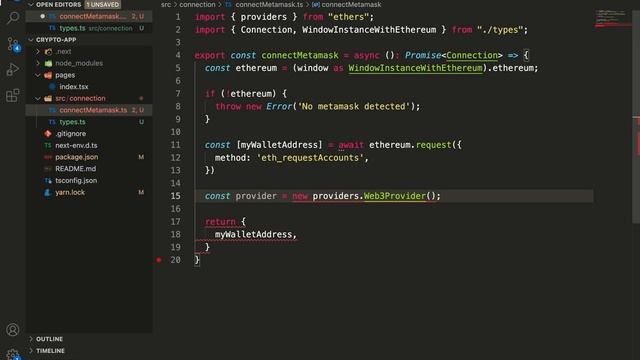Collapse the src/connection folder
This screenshot has width=640, height=360.
[38, 98]
